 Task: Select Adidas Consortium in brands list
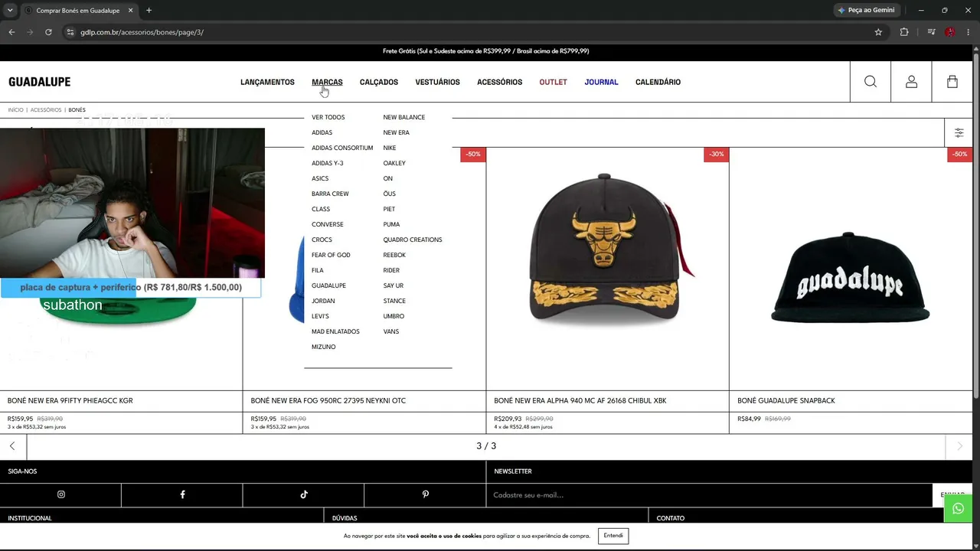point(342,148)
